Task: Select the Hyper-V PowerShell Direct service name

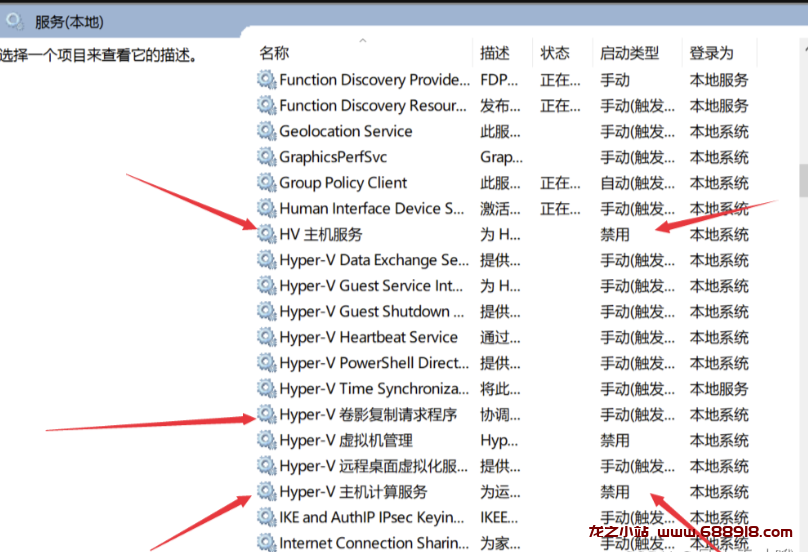Action: pos(374,363)
